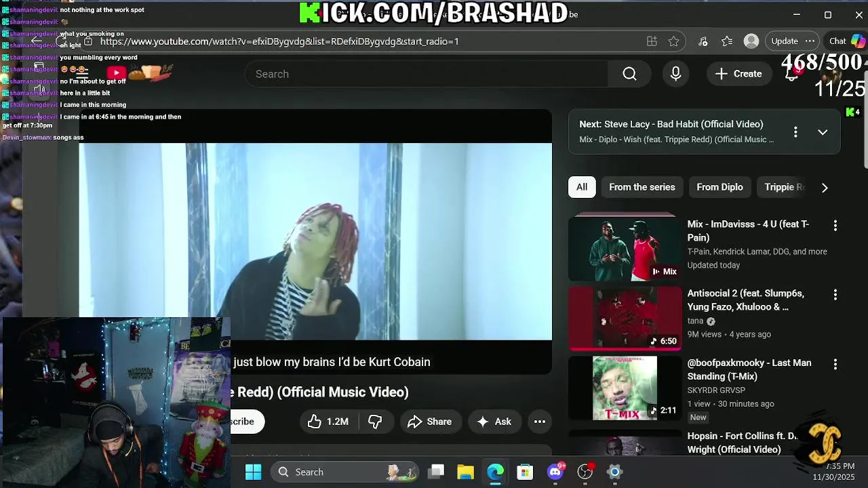Open the Last Man Standing T-Mix thumbnail
868x488 pixels.
click(x=625, y=388)
